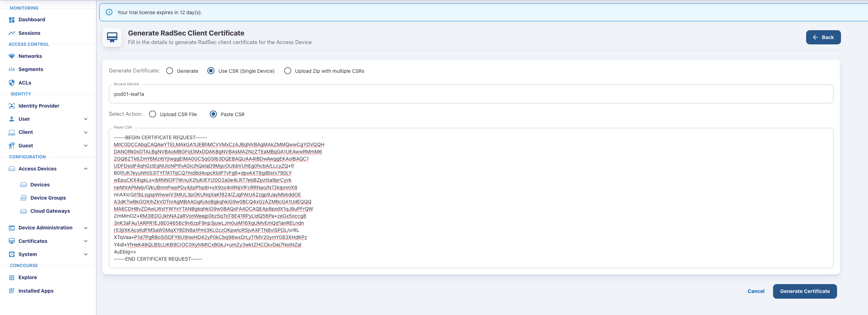The image size is (868, 315).
Task: Click the Cancel link
Action: click(756, 291)
